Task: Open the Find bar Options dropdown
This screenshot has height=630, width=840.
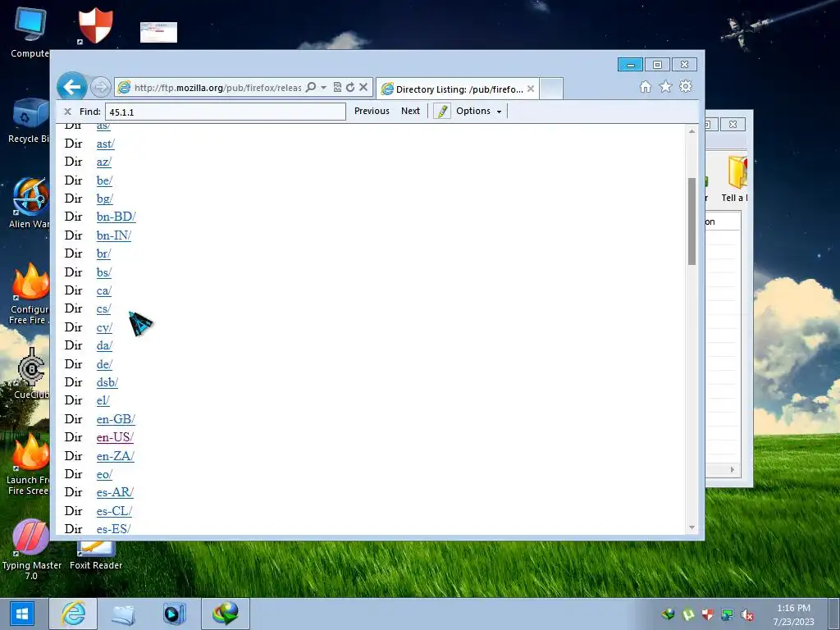Action: pyautogui.click(x=479, y=111)
